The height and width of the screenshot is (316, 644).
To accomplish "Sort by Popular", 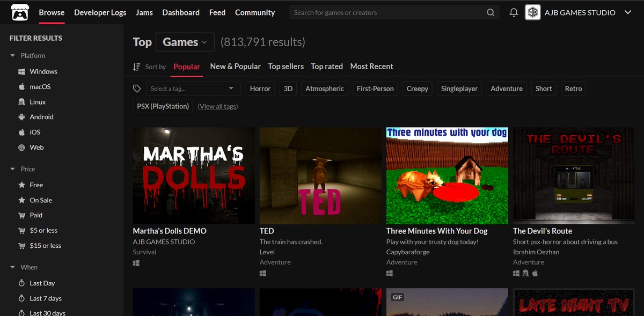I will 187,67.
